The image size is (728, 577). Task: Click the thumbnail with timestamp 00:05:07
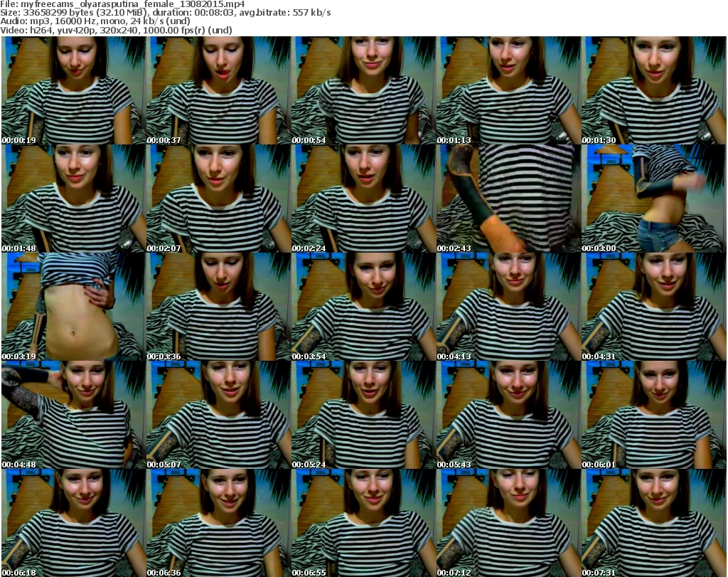[x=218, y=415]
